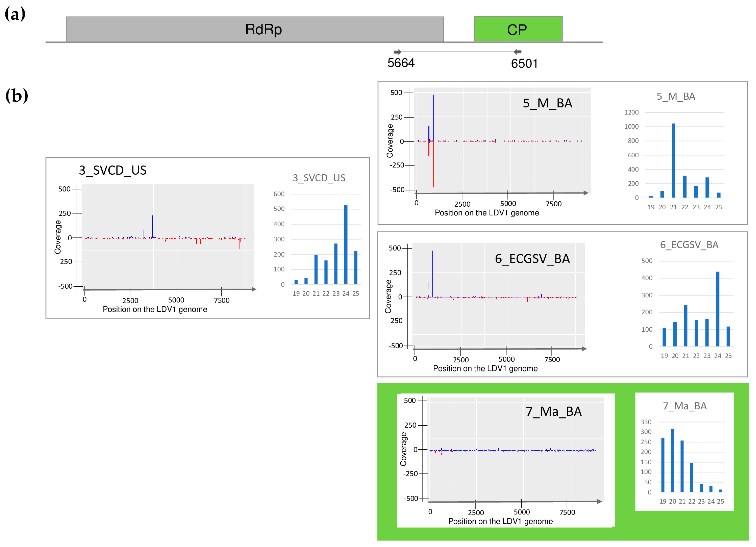Click the 5_M_BA coverage plot label
This screenshot has width=756, height=547.
coord(547,103)
